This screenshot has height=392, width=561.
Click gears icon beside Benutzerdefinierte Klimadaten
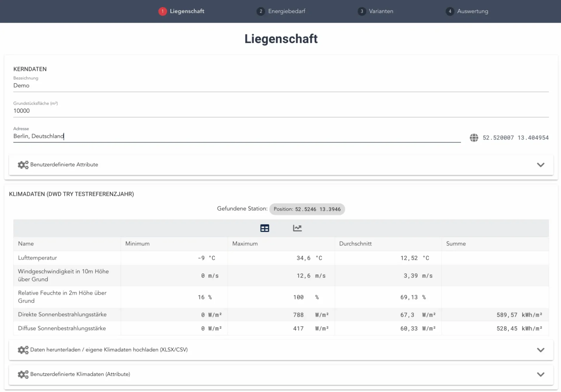23,374
